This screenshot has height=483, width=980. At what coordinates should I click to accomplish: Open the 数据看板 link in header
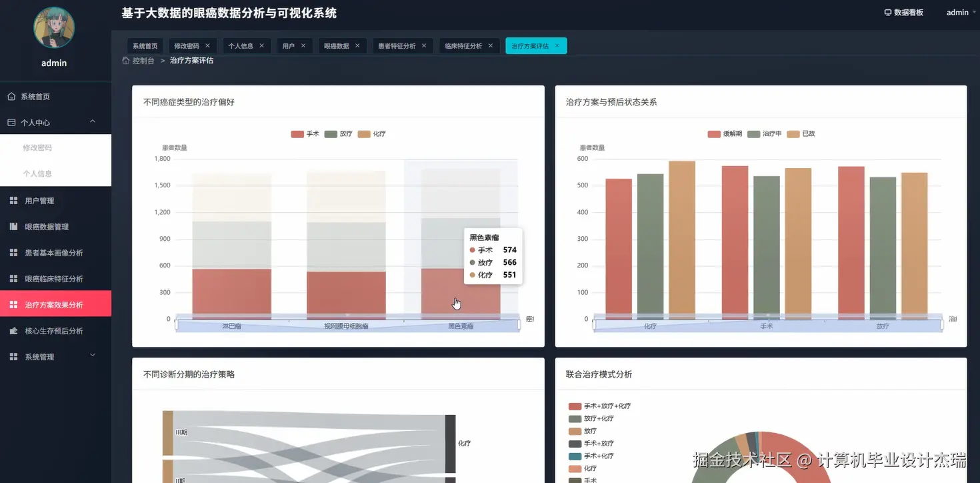click(904, 13)
